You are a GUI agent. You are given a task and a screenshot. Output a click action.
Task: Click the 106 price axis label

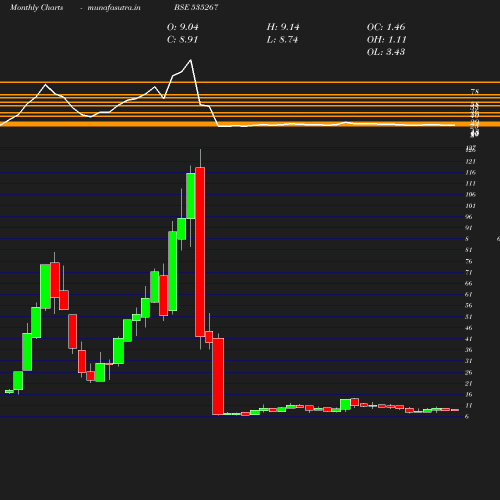pos(470,195)
